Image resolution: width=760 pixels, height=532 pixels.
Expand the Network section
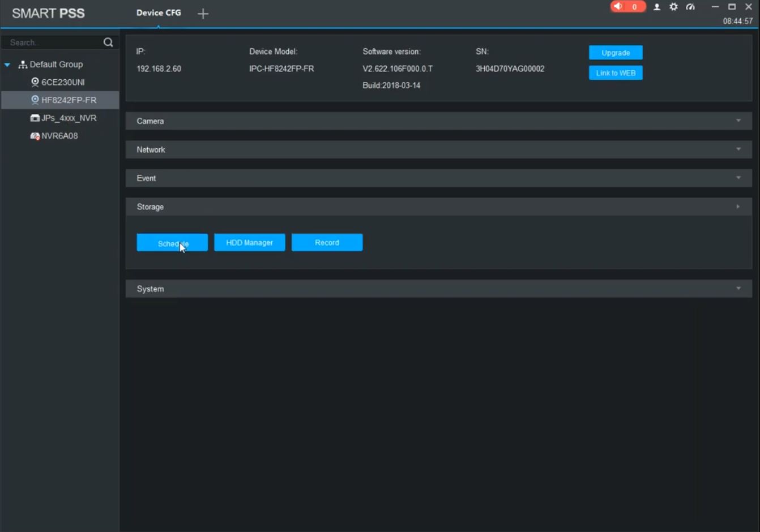(x=738, y=149)
